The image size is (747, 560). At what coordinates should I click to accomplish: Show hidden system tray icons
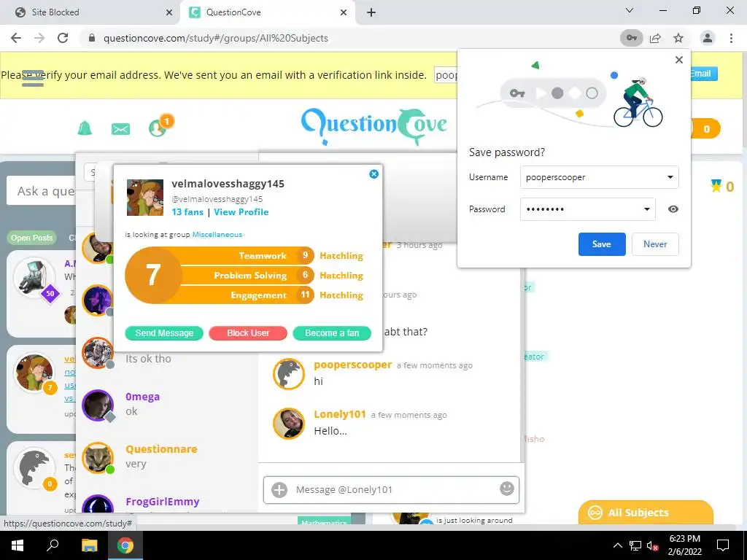pyautogui.click(x=617, y=545)
